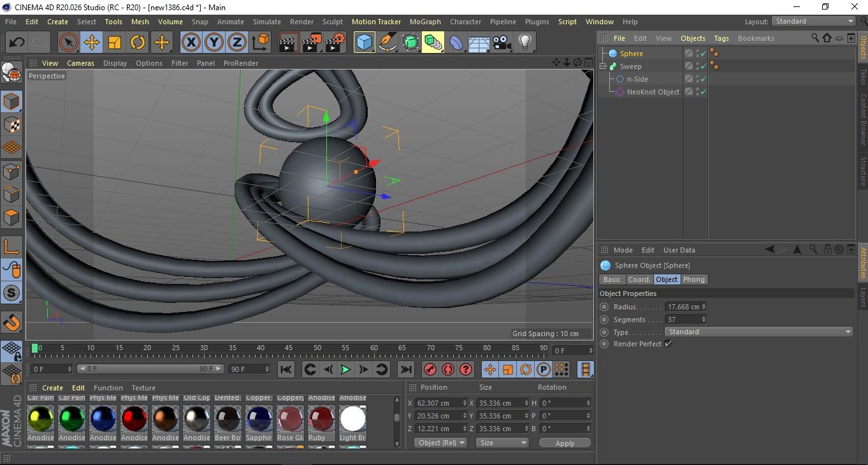This screenshot has height=465, width=868.
Task: Open the Simulate menu
Action: tap(266, 21)
